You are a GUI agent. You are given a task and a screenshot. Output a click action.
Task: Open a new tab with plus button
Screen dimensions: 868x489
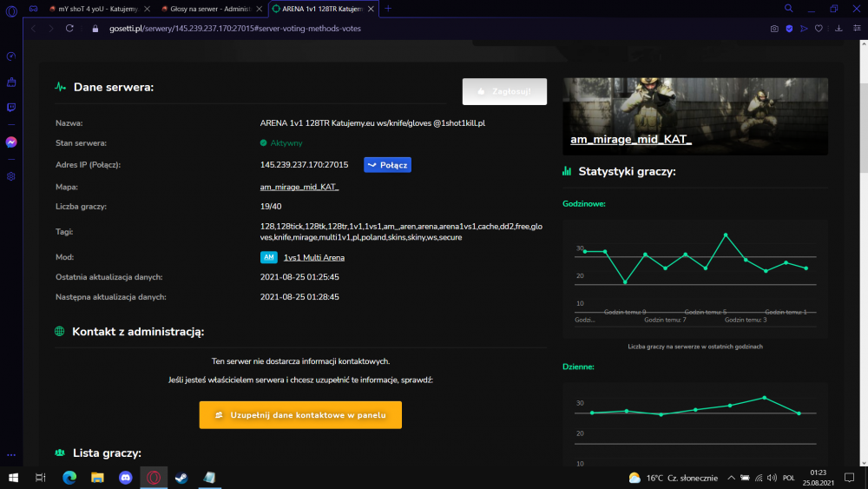[x=388, y=9]
